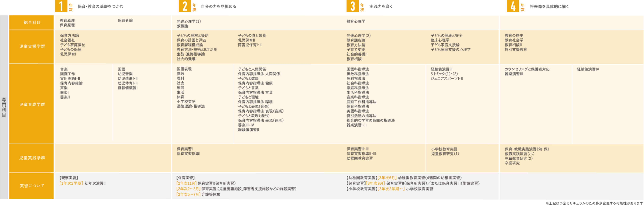
Task: Click the 経験値演習IV course text
Action: pos(588,69)
